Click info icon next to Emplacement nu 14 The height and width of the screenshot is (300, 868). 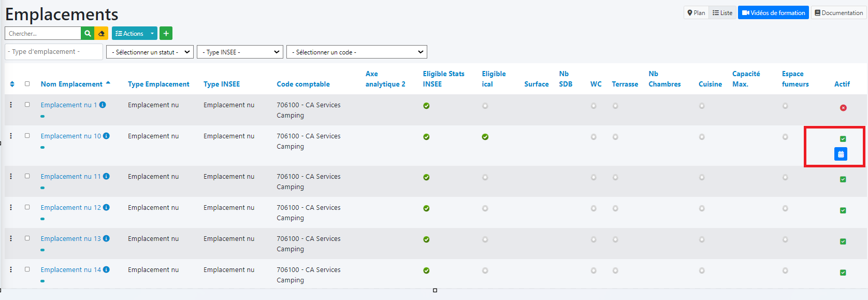pyautogui.click(x=106, y=269)
